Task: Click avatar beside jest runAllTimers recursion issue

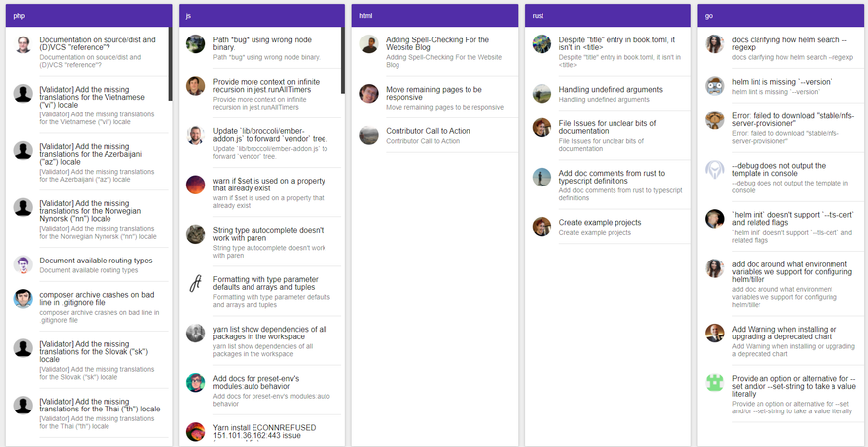Action: coord(196,86)
